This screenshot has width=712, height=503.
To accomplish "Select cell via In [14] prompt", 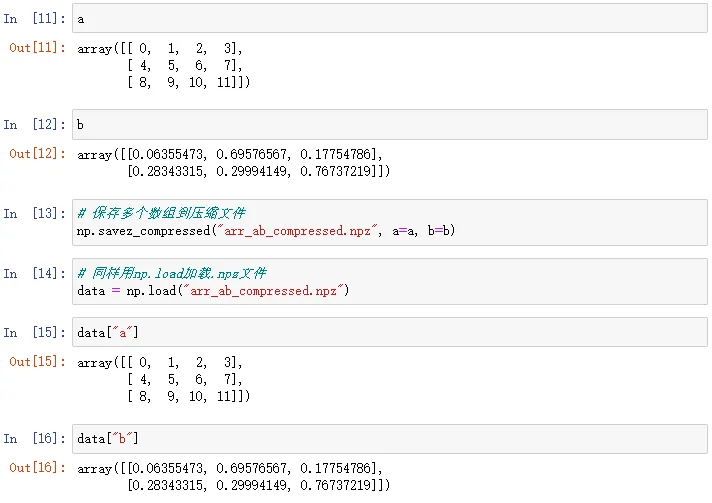I will click(32, 273).
